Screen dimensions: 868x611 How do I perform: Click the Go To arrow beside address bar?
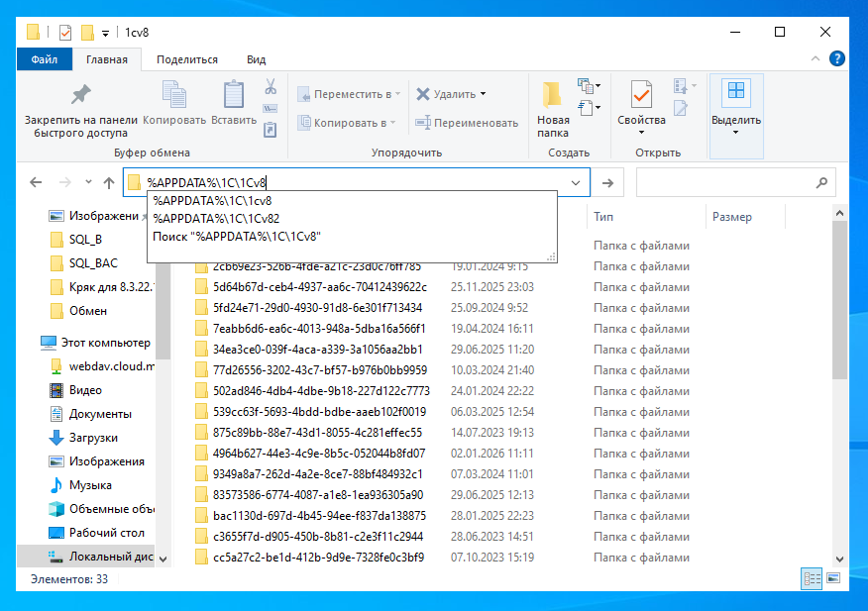click(x=607, y=182)
